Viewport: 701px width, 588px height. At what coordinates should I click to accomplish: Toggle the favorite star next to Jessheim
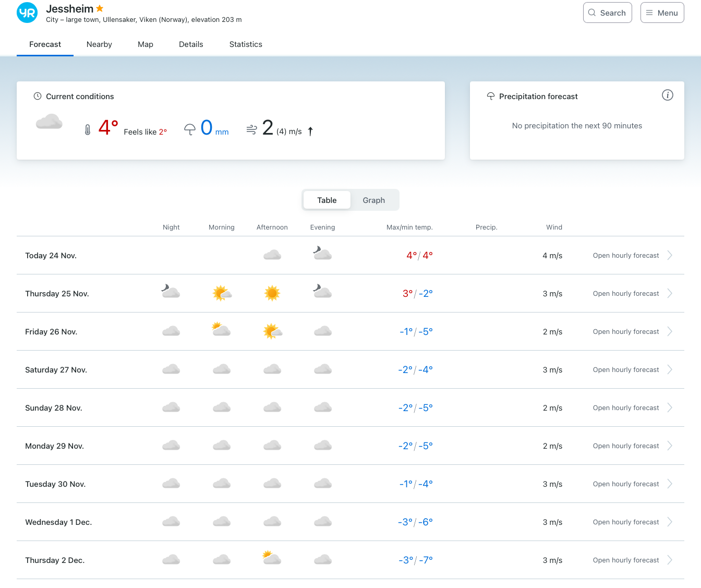[x=100, y=8]
